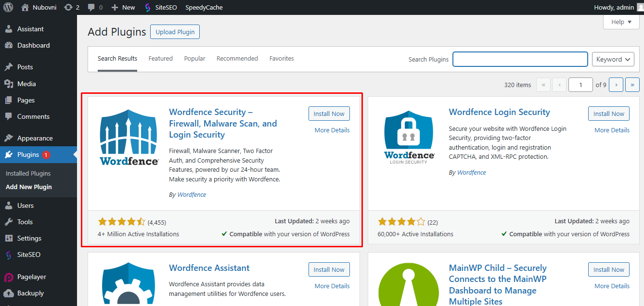The width and height of the screenshot is (644, 306).
Task: Switch to the Search Results tab
Action: pos(117,59)
